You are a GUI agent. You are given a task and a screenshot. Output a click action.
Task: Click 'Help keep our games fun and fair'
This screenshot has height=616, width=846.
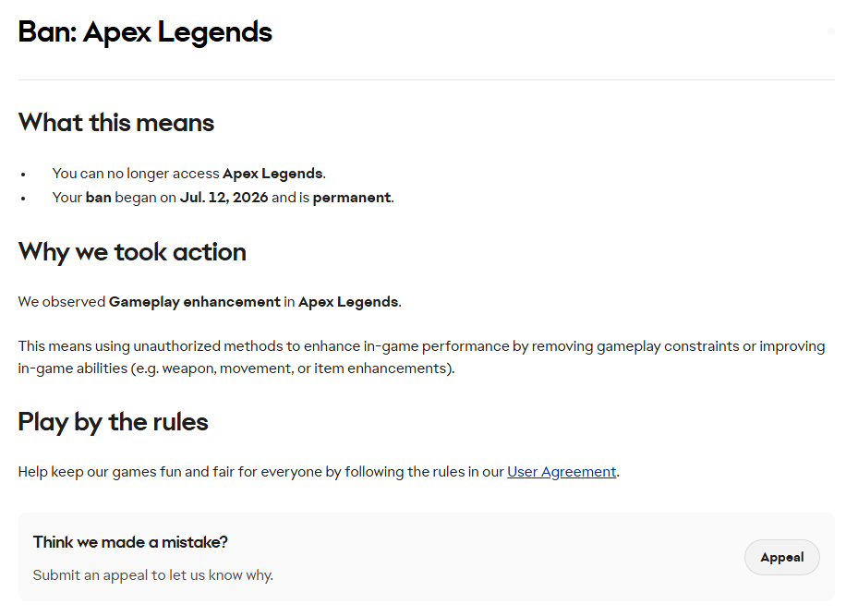[319, 471]
